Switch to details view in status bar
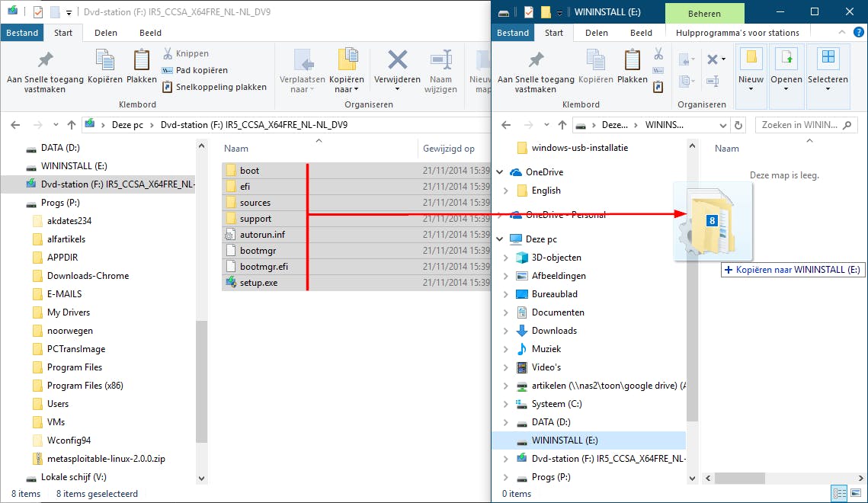 click(838, 493)
